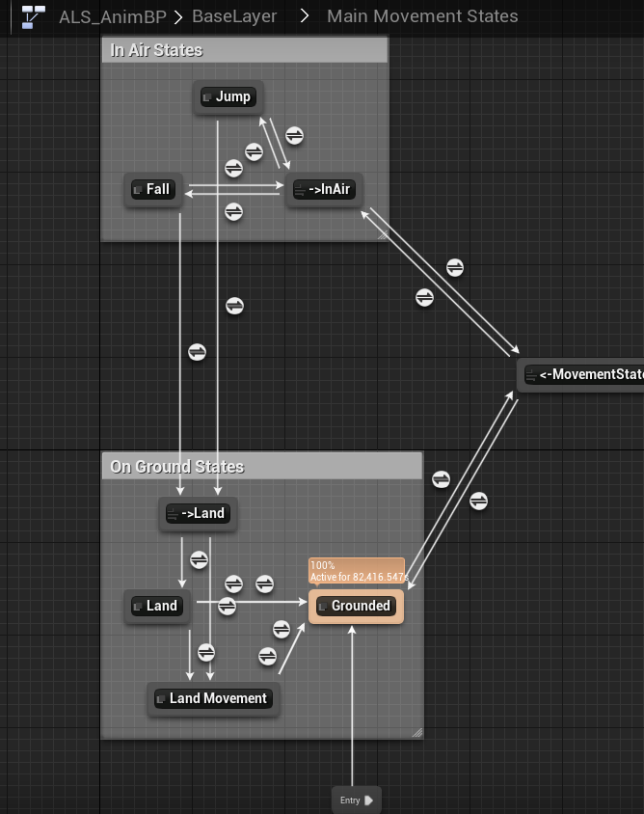This screenshot has height=814, width=644.
Task: Click transition rule icon on Jump-to-Land arrow
Action: [233, 306]
